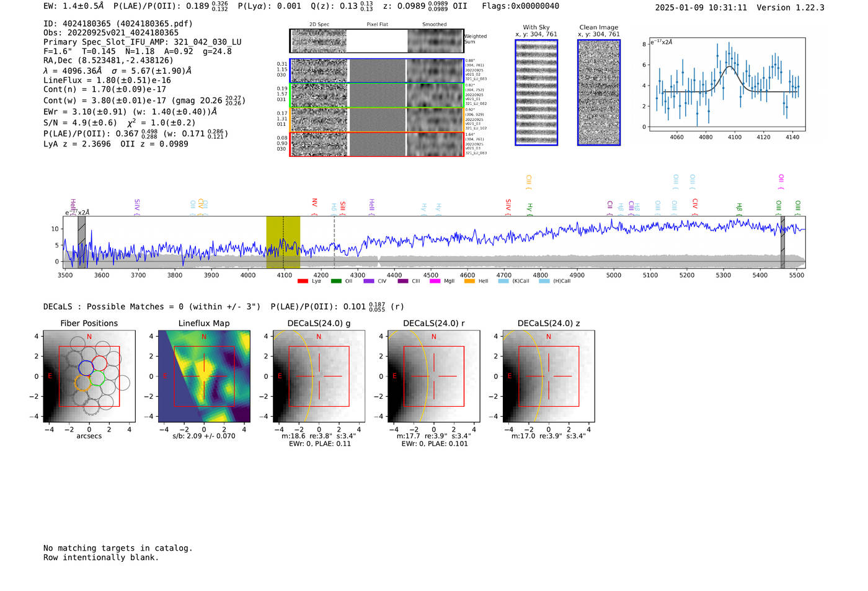
Task: Click the Gaussian emission-line fit plot
Action: click(x=727, y=84)
